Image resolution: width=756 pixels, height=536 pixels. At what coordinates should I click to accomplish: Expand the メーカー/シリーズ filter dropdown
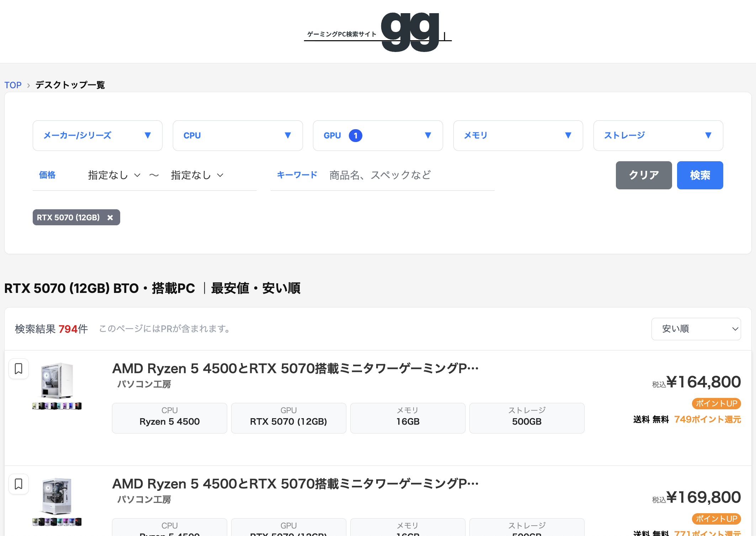97,136
